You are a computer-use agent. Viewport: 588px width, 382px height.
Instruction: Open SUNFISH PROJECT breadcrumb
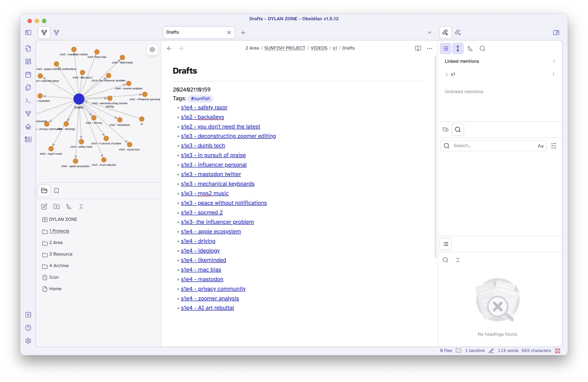pos(285,48)
